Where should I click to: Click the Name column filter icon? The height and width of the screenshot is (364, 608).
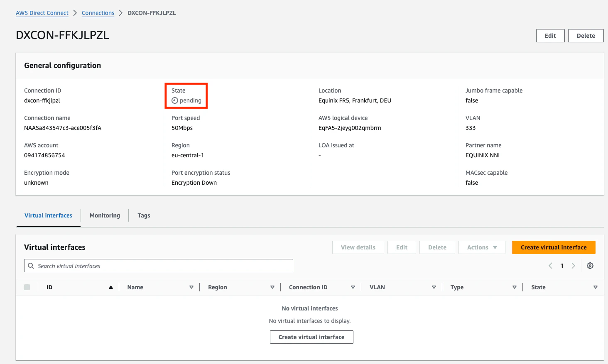tap(191, 287)
